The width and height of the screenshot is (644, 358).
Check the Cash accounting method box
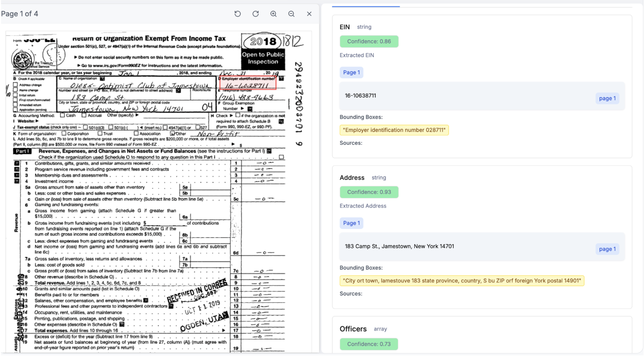click(62, 115)
